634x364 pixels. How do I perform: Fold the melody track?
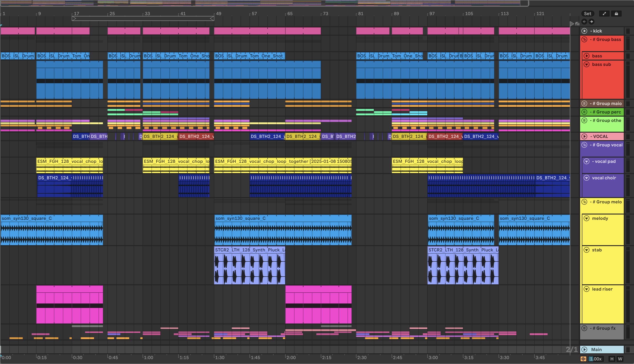[587, 218]
